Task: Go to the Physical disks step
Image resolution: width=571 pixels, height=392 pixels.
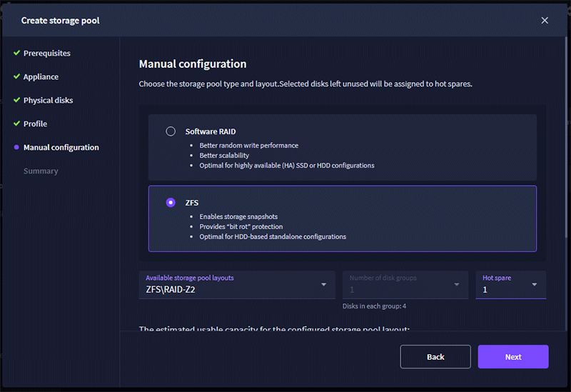Action: pyautogui.click(x=48, y=100)
